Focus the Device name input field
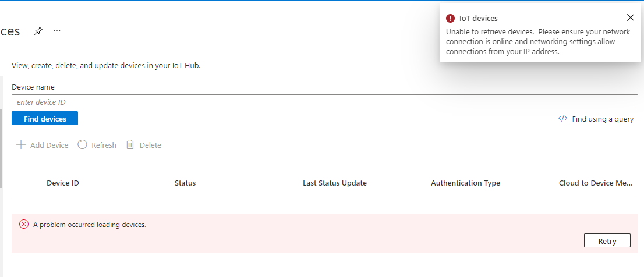The image size is (644, 277). [324, 102]
